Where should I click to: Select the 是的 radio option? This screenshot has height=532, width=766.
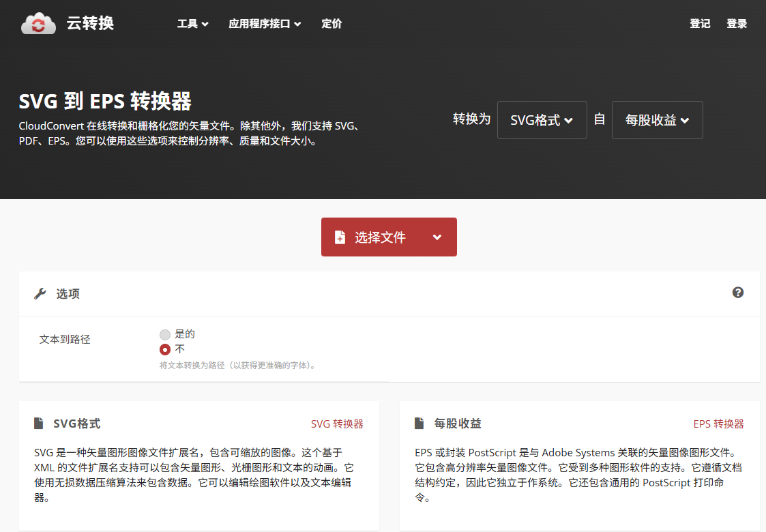click(x=165, y=334)
